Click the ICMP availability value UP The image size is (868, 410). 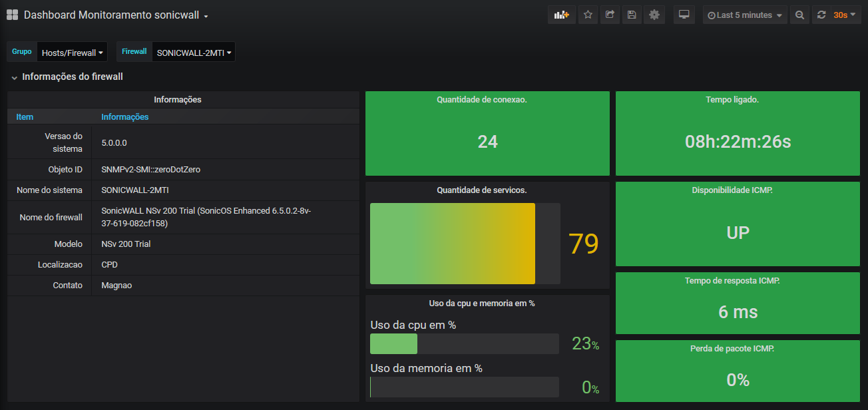(738, 232)
